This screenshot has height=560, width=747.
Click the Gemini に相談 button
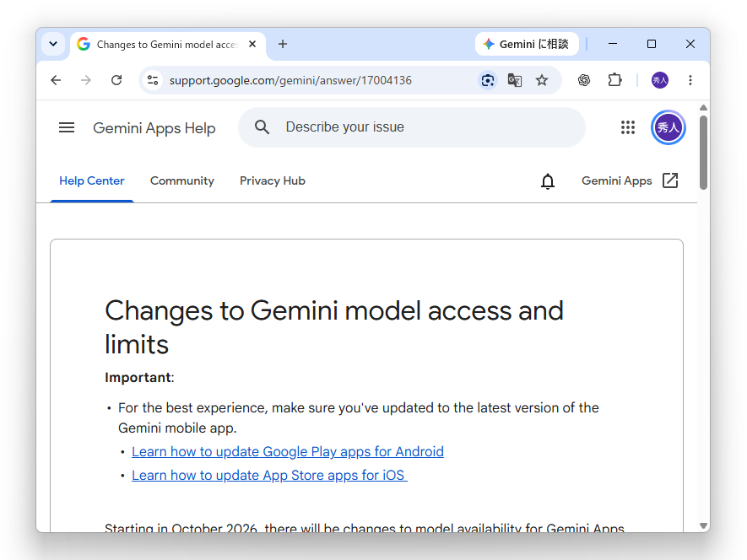click(527, 45)
